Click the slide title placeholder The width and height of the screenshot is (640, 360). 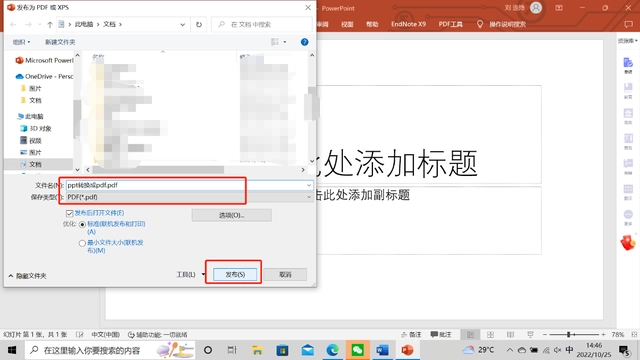(x=429, y=135)
